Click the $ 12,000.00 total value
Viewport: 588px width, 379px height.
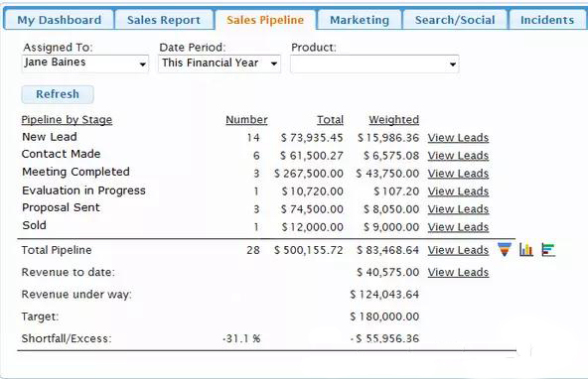coord(312,227)
